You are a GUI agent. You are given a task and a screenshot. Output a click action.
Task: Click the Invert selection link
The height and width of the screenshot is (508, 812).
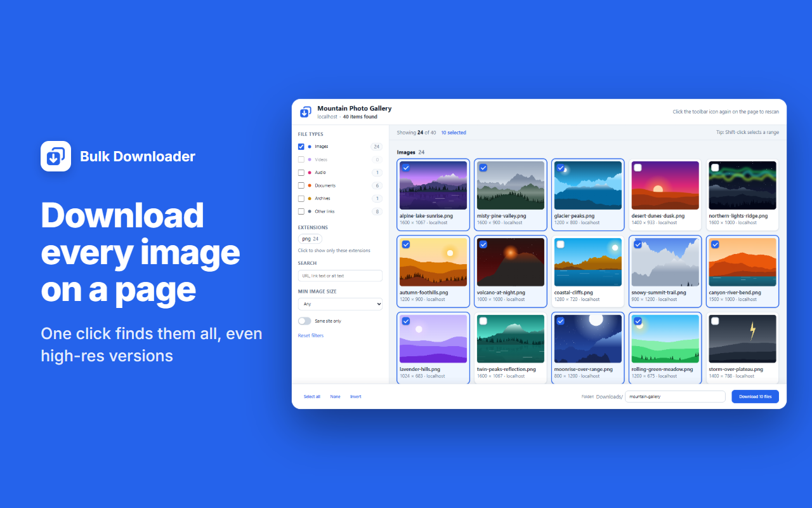[x=356, y=397]
